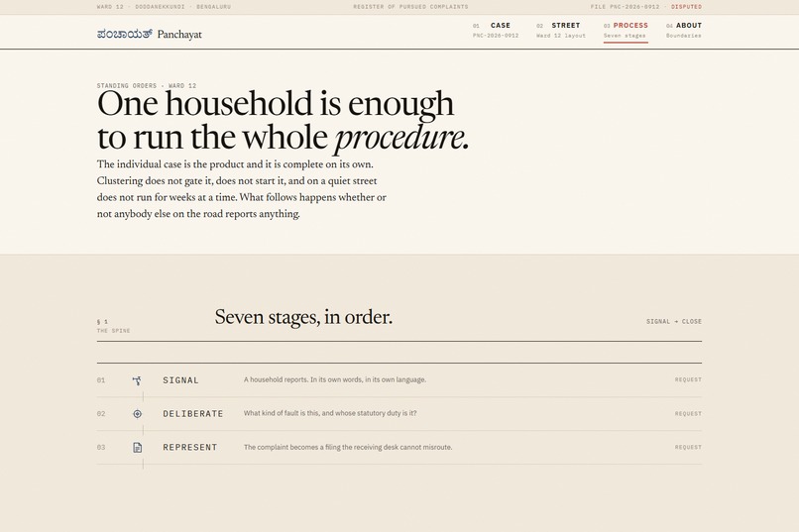Open the Case nav tab
This screenshot has width=799, height=532.
click(496, 30)
